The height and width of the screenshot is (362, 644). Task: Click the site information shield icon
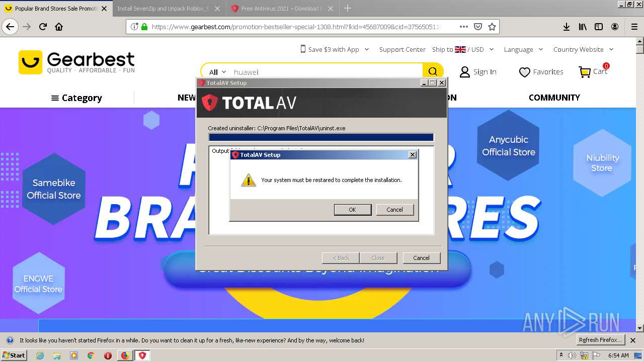[x=134, y=27]
